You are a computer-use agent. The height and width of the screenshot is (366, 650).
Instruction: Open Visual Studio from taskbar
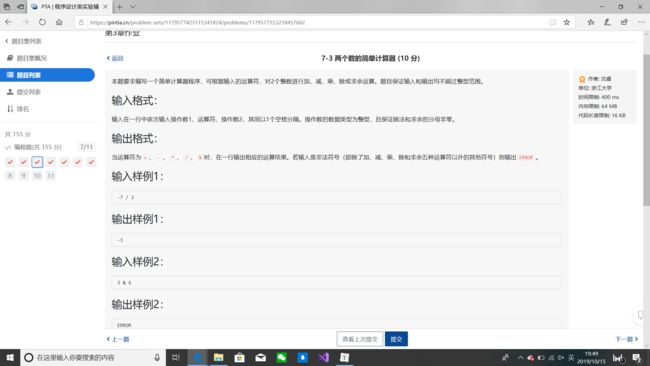(323, 357)
